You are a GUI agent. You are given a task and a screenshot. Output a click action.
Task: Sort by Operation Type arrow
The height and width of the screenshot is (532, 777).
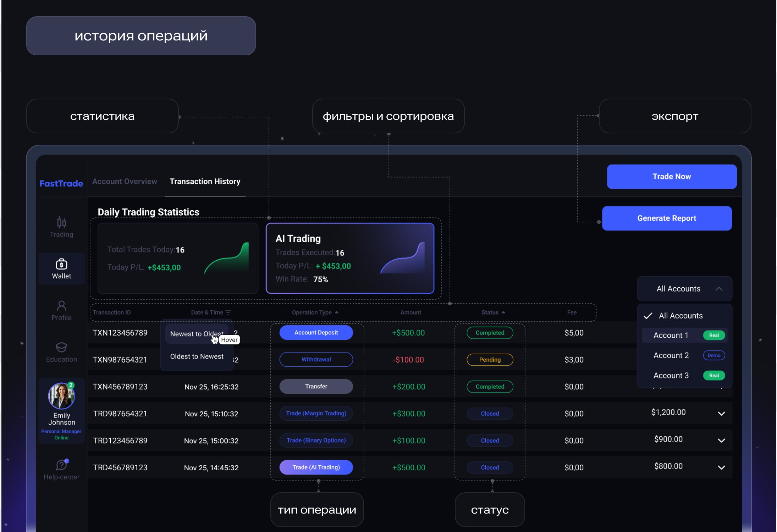point(336,312)
